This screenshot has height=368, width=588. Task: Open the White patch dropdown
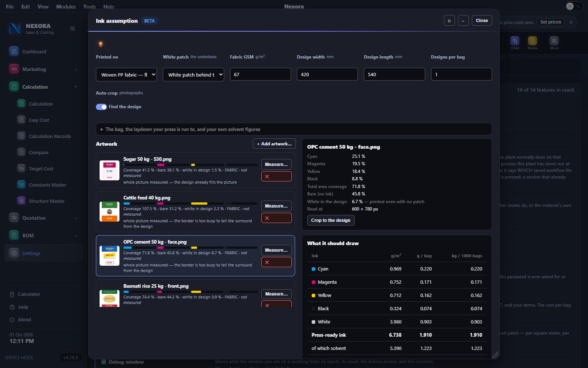pyautogui.click(x=193, y=75)
